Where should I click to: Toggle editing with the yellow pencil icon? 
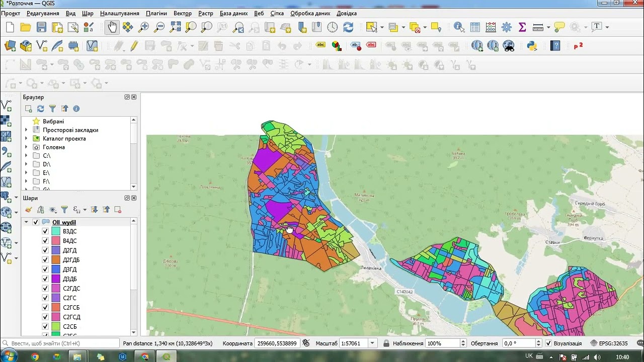(134, 46)
